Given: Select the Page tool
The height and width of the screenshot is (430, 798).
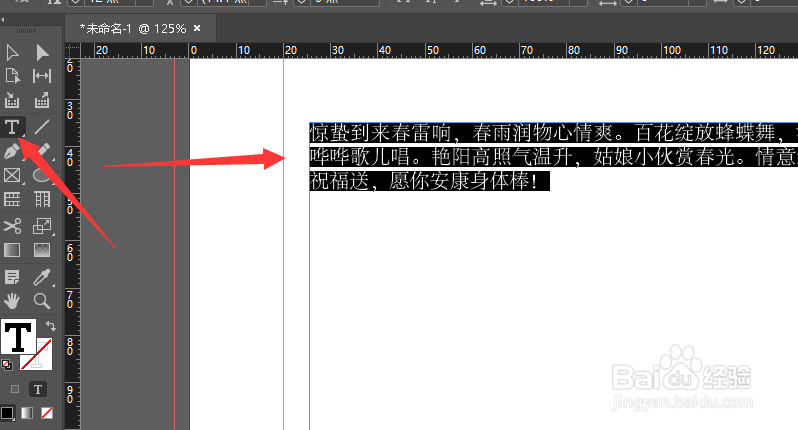Looking at the screenshot, I should pyautogui.click(x=12, y=76).
